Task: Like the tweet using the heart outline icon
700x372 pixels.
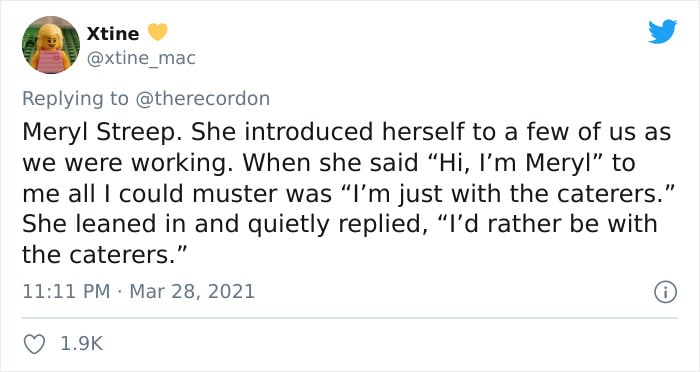Action: coord(34,344)
